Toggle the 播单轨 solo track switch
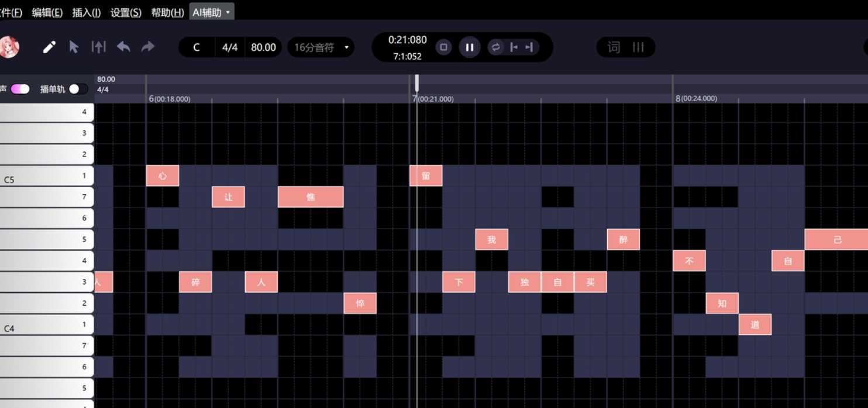Image resolution: width=868 pixels, height=408 pixels. (78, 89)
